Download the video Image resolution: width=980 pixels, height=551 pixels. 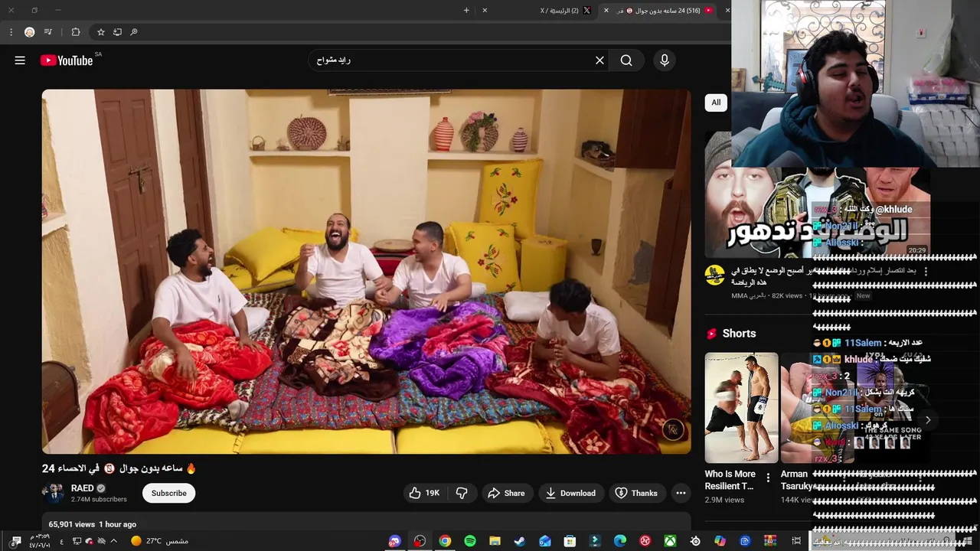(x=570, y=493)
